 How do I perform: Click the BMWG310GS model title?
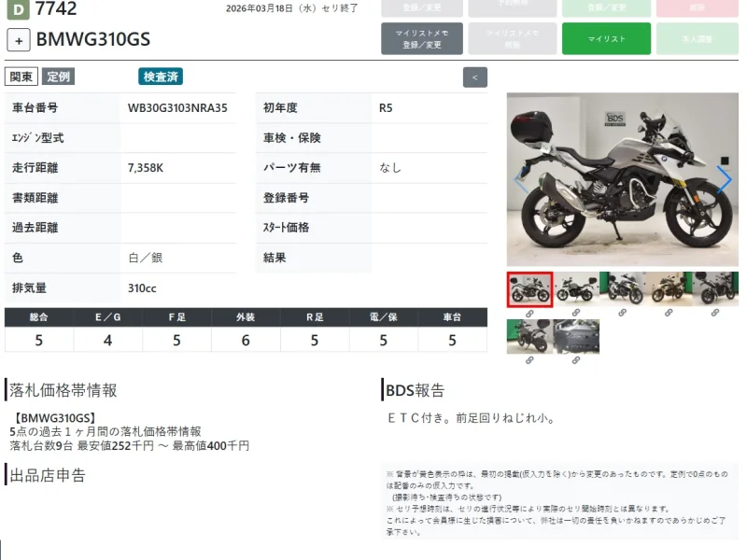[x=93, y=39]
